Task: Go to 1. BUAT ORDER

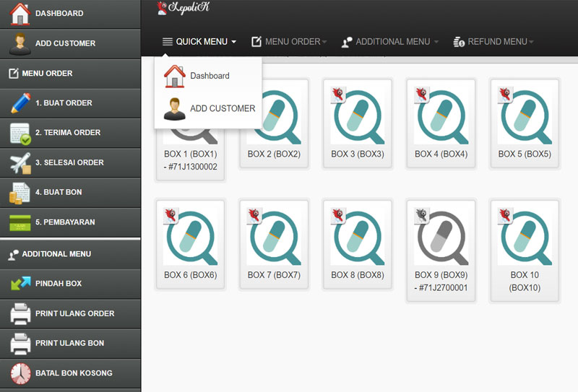Action: pos(70,103)
